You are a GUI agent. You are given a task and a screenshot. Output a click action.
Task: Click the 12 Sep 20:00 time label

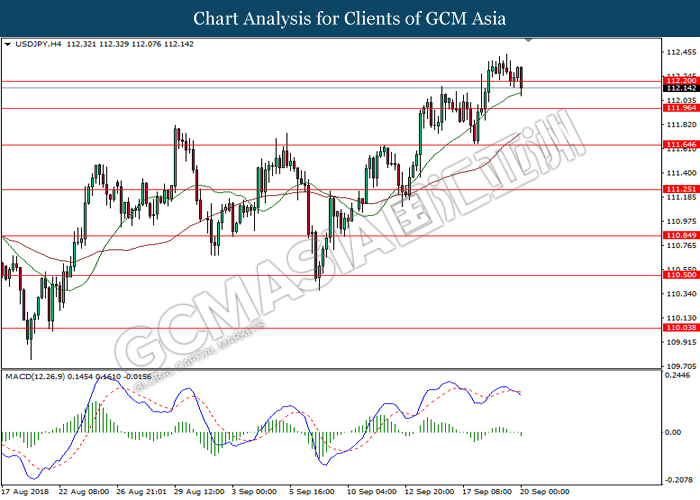[x=429, y=492]
